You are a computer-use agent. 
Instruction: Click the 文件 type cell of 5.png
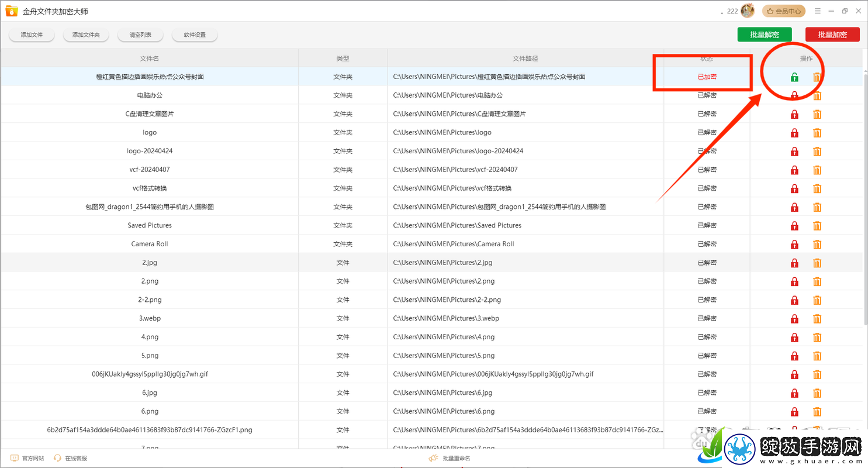pos(343,356)
